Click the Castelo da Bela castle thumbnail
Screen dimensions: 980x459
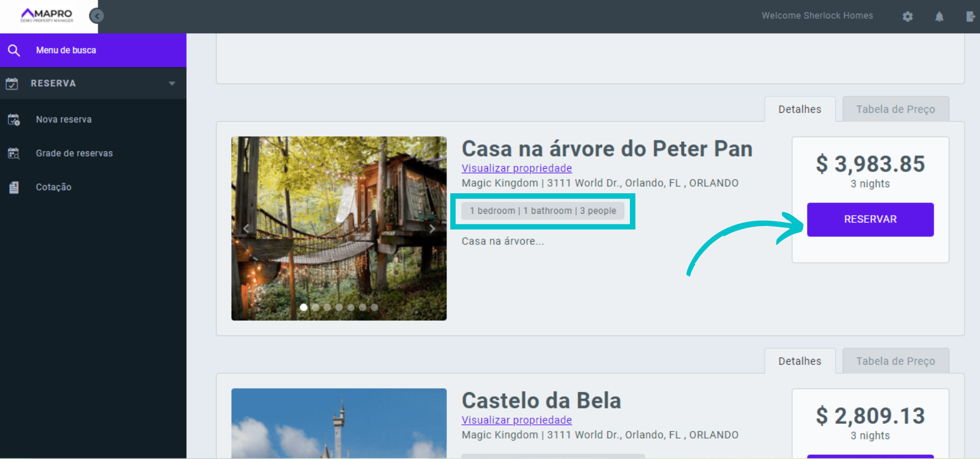(339, 423)
